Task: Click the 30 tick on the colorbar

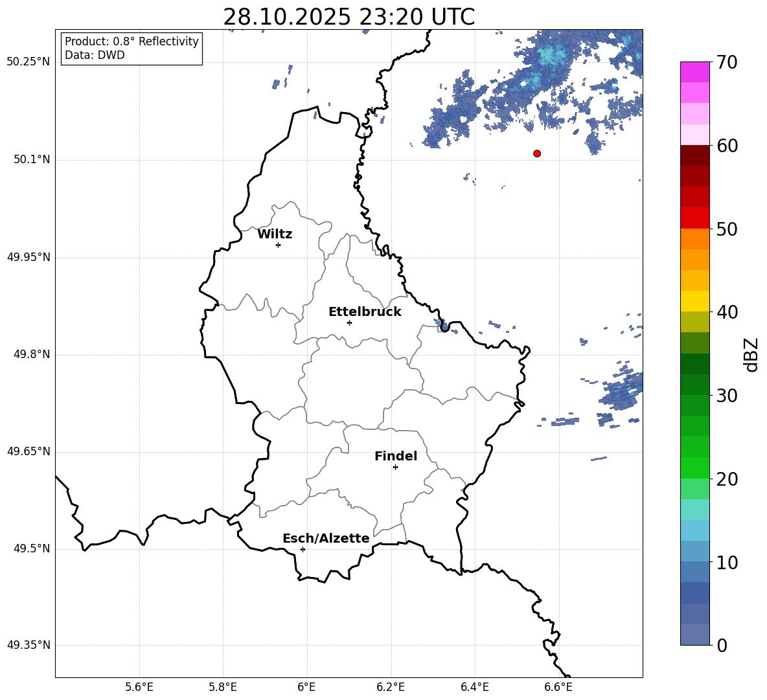Action: [726, 396]
